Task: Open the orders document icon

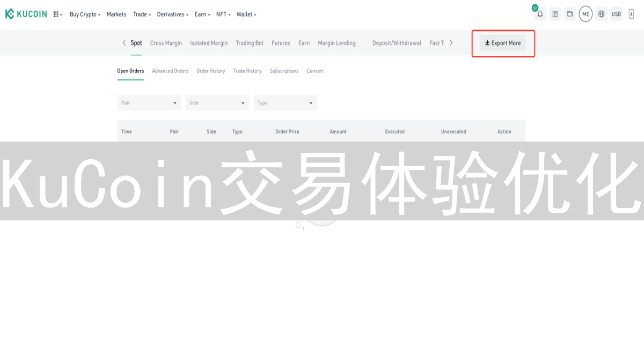Action: [555, 14]
